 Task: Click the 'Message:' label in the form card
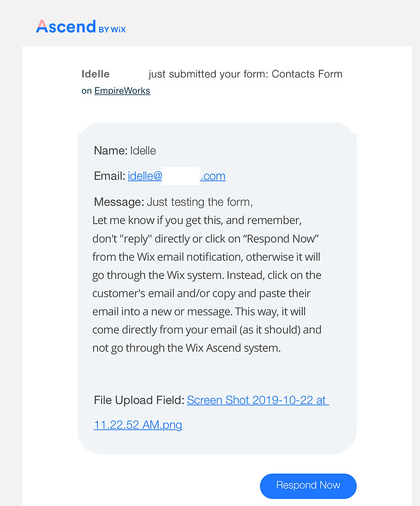tap(118, 201)
